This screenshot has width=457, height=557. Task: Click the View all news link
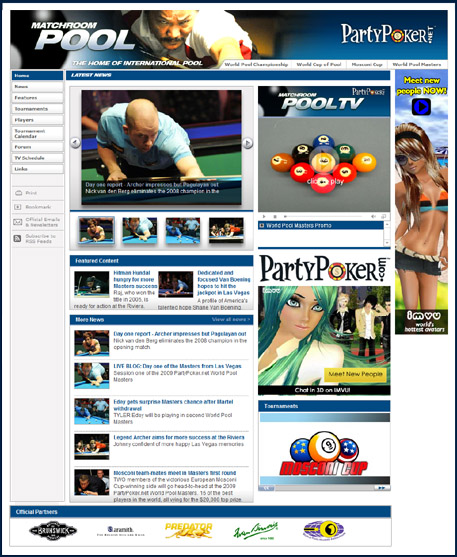pyautogui.click(x=231, y=319)
